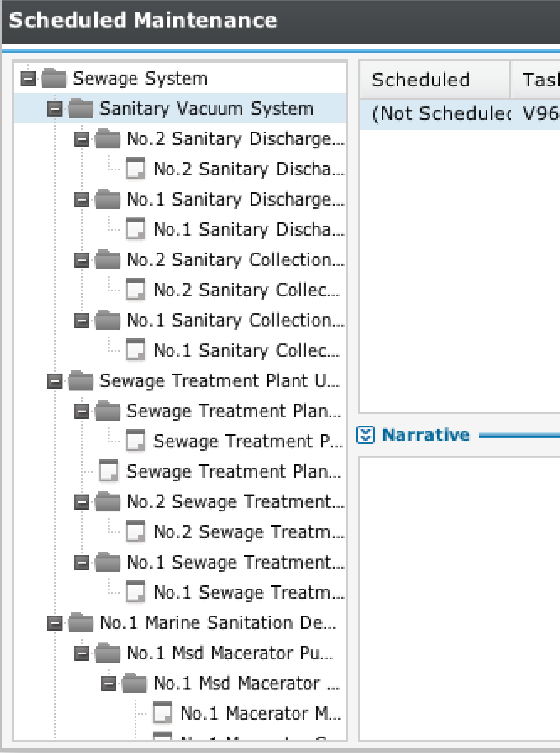
Task: Select the (Not Scheduled) table row
Action: (459, 114)
